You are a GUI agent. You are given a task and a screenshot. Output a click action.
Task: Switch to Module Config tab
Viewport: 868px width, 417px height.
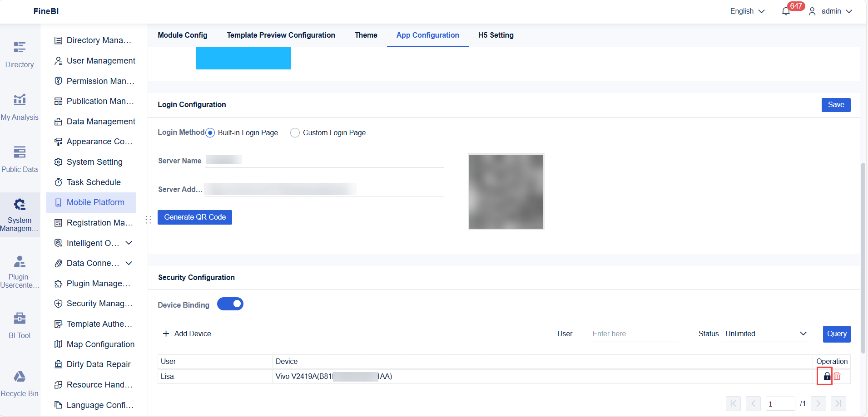[183, 35]
